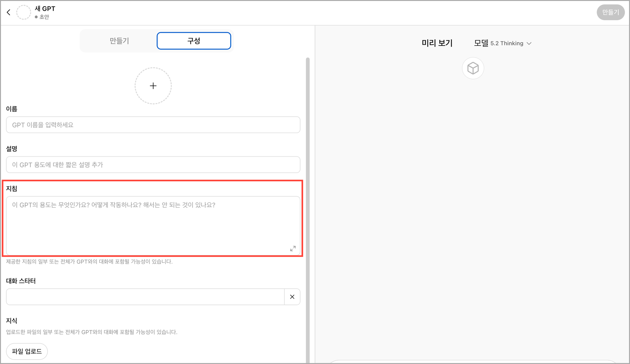630x364 pixels.
Task: Click the back arrow icon
Action: point(9,12)
